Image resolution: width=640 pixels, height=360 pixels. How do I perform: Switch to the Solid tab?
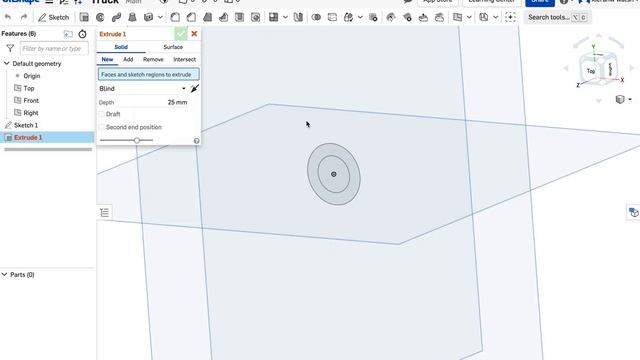point(121,47)
